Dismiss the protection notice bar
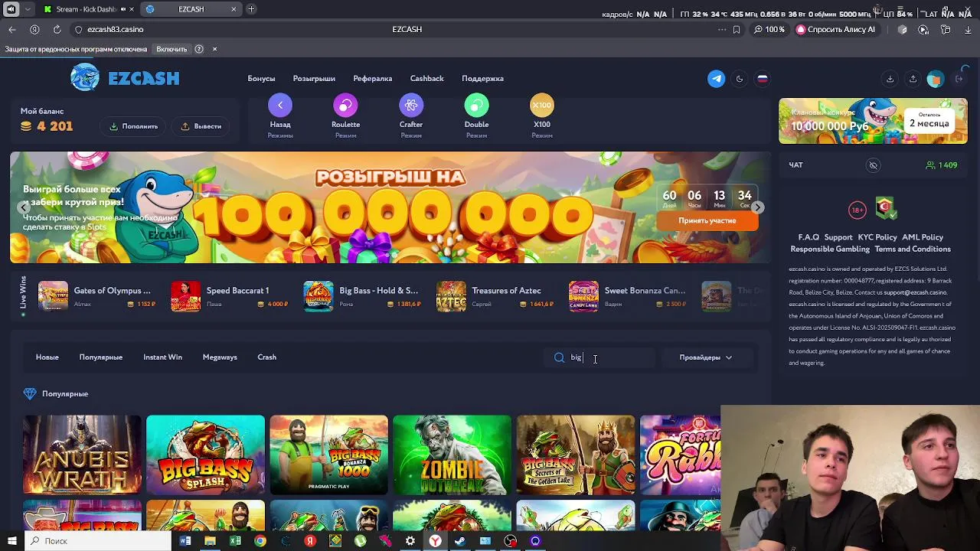The height and width of the screenshot is (551, 980). point(214,49)
